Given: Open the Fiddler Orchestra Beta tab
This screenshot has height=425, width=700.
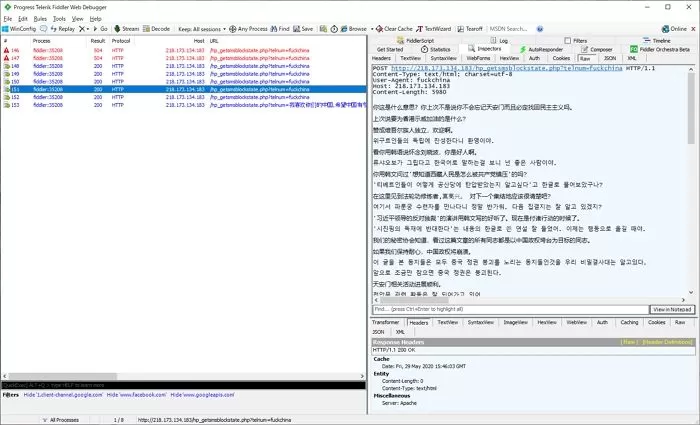Looking at the screenshot, I should click(x=660, y=49).
